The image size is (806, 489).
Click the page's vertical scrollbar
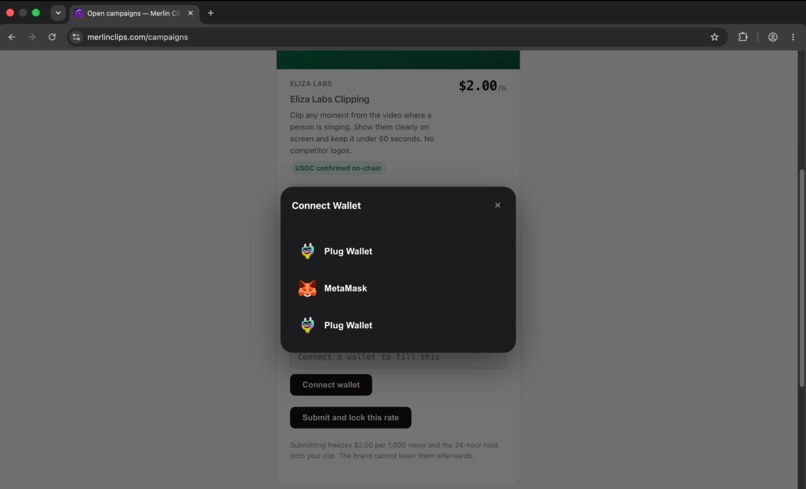[x=801, y=278]
